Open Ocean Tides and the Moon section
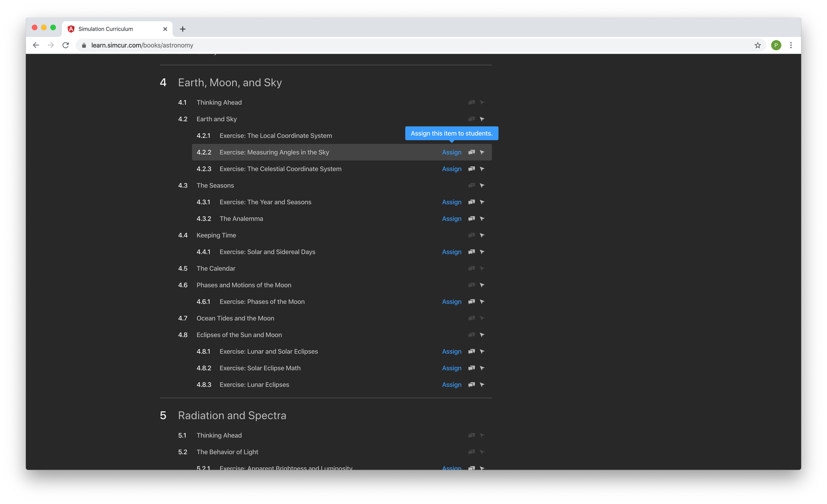 pos(235,318)
